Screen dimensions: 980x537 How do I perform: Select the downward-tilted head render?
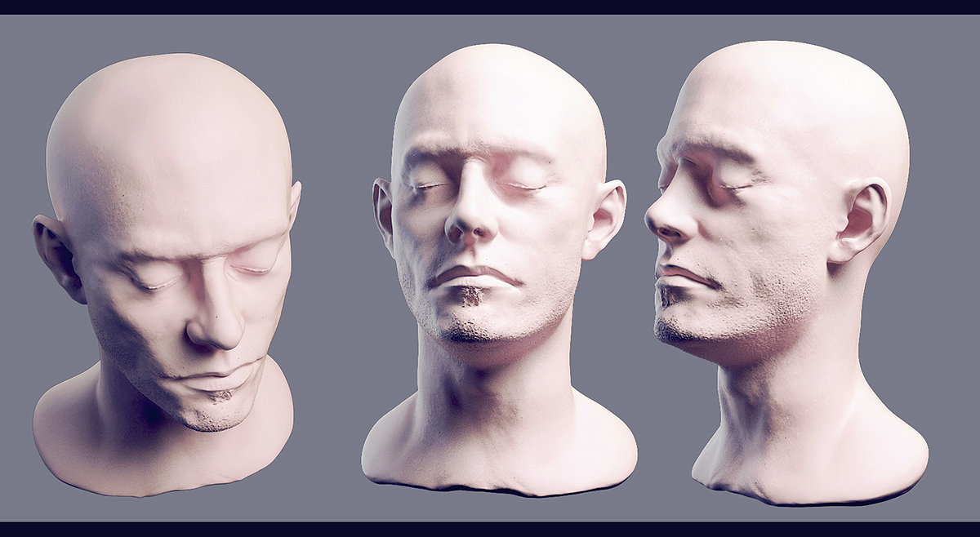pyautogui.click(x=167, y=274)
